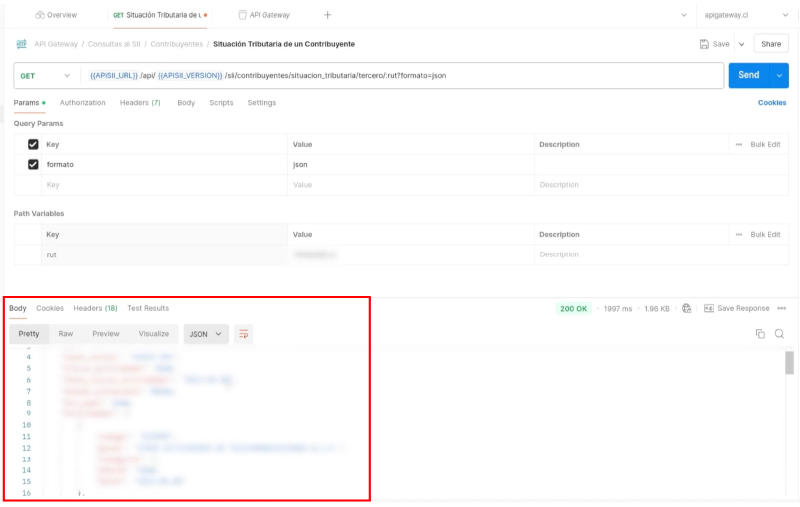Uncheck the formato parameter checkbox

point(33,165)
